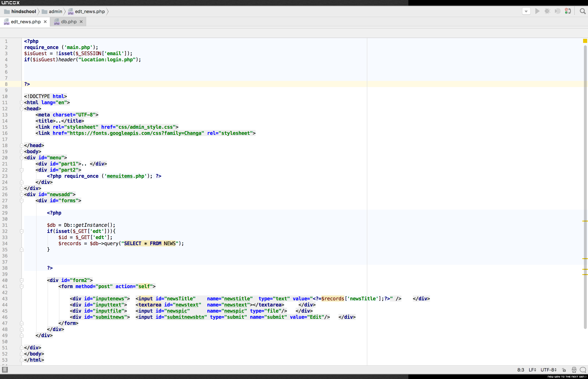Collapse the forms div fold on line 27

22,201
